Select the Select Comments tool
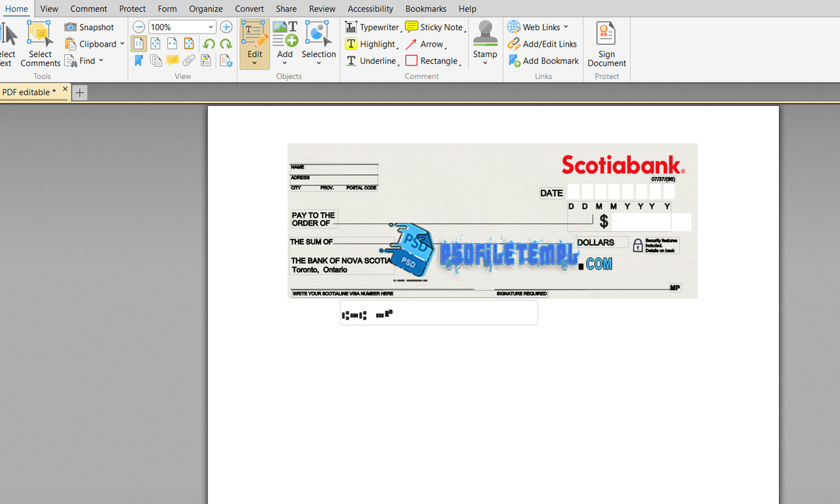Image resolution: width=840 pixels, height=504 pixels. [40, 43]
